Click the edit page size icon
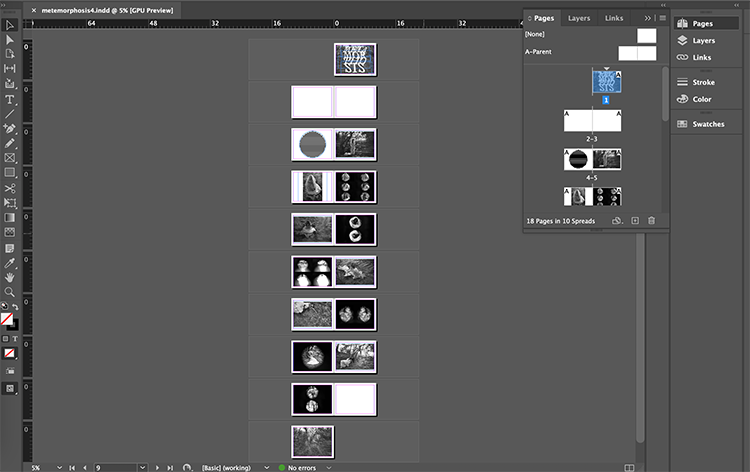The image size is (750, 472). tap(616, 220)
